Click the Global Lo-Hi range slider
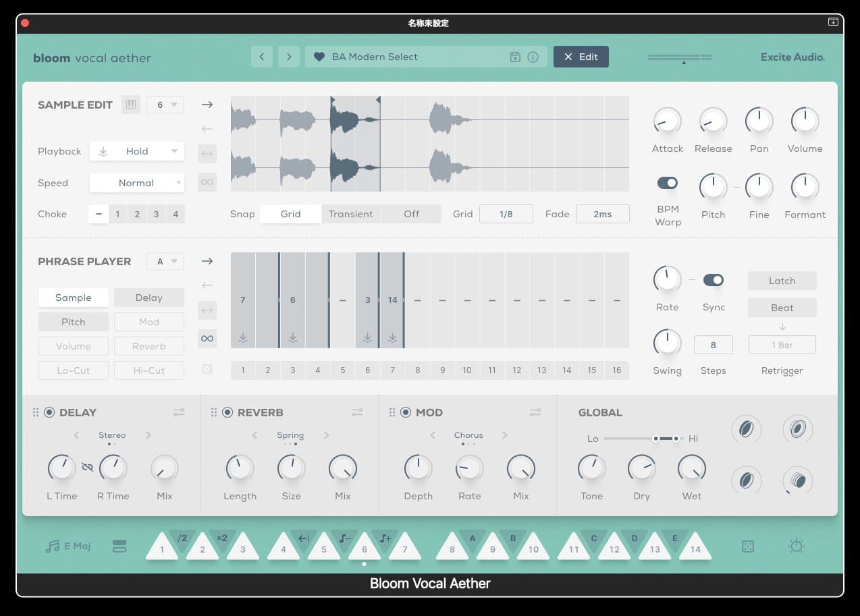Viewport: 860px width, 616px height. click(643, 439)
